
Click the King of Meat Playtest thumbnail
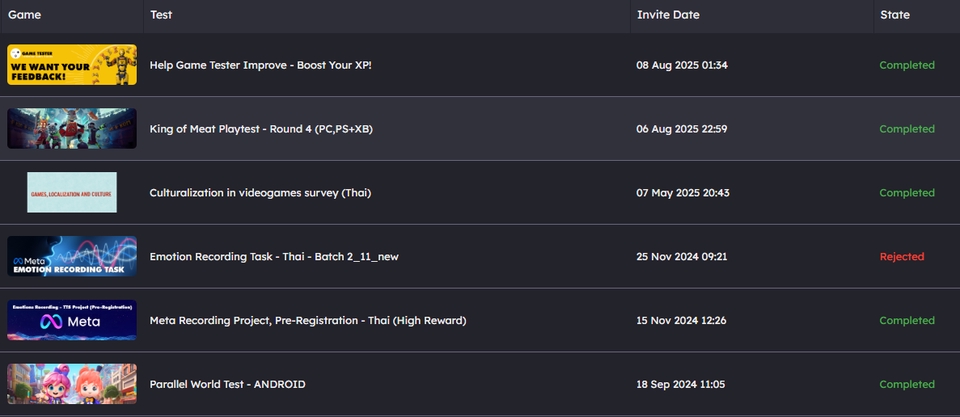click(72, 129)
